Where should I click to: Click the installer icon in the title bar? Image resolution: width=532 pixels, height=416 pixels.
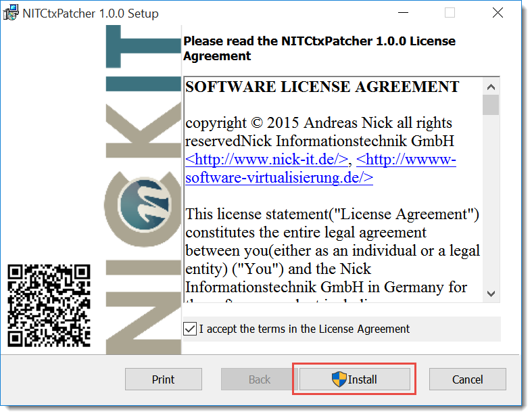click(11, 13)
